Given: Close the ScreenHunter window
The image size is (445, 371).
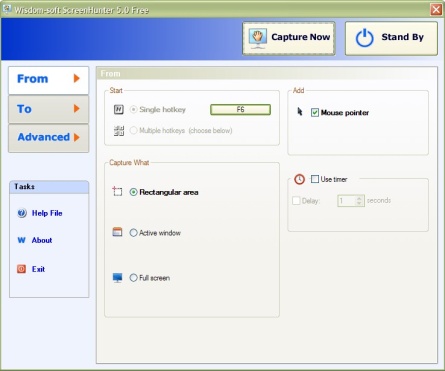Looking at the screenshot, I should pos(436,9).
